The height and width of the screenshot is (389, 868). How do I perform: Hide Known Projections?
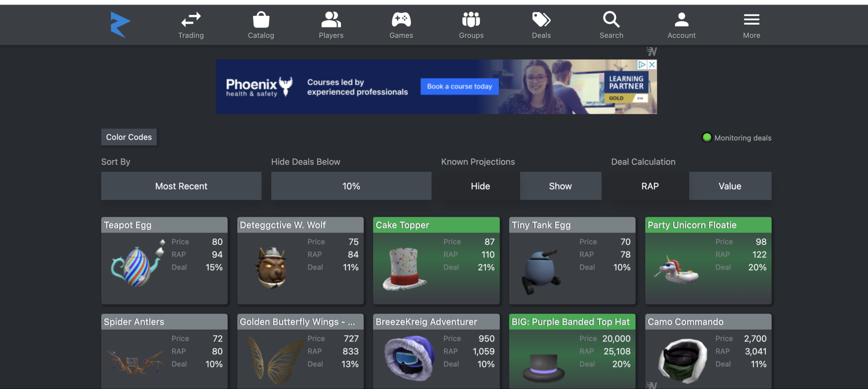[480, 186]
